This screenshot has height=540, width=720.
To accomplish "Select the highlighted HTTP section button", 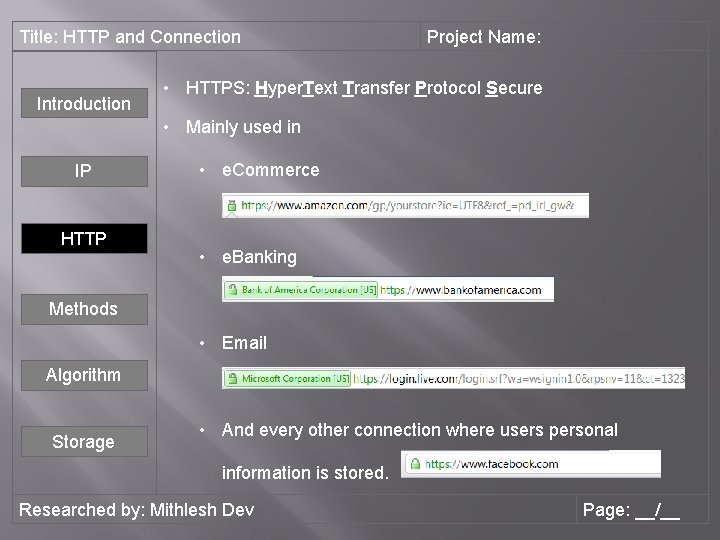I will [84, 238].
